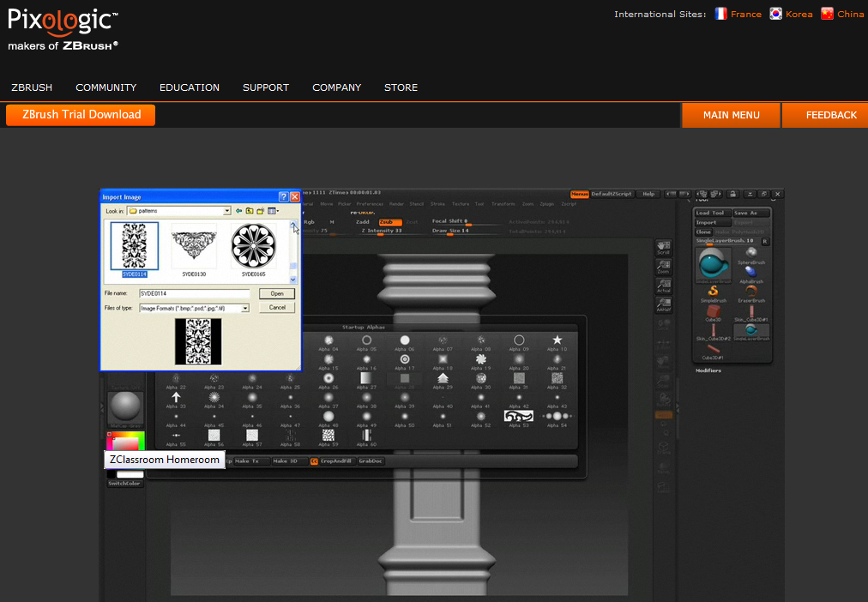Select the Alpha 27 gradient alpha
The width and height of the screenshot is (868, 602).
click(366, 380)
